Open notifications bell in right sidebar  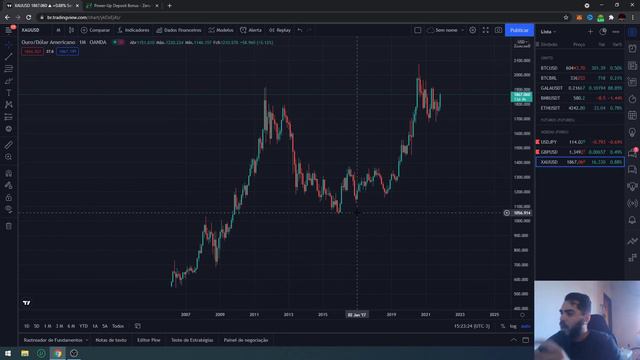tap(632, 220)
